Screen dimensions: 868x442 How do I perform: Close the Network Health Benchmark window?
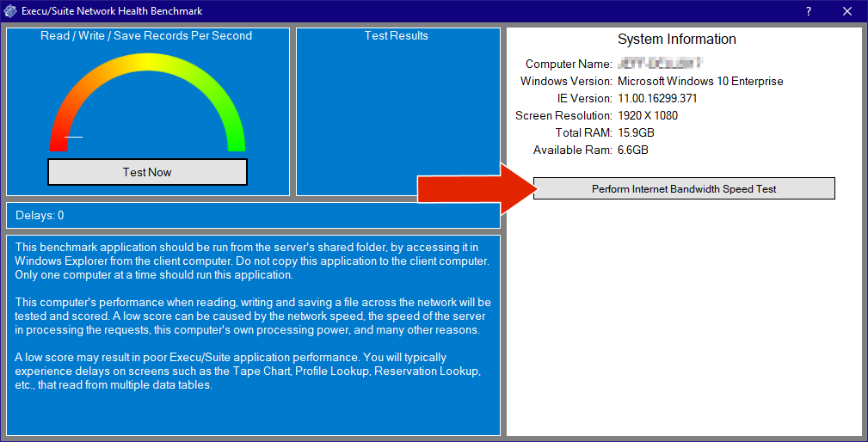847,11
